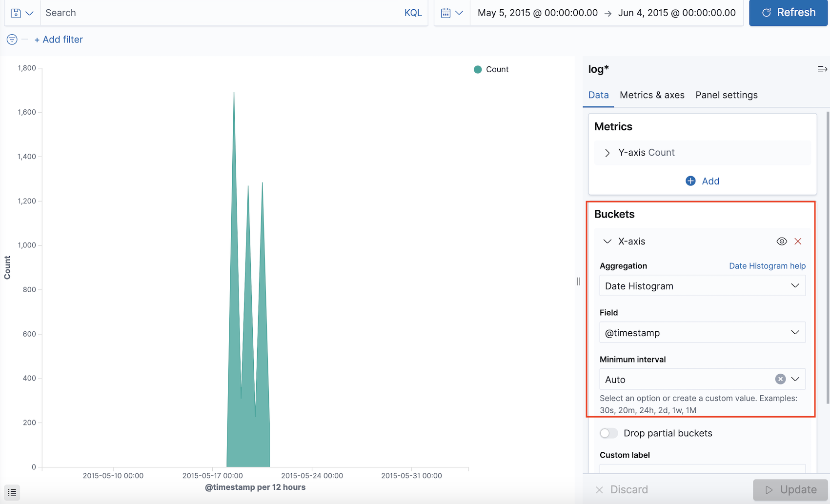Switch to the Data tab
The height and width of the screenshot is (504, 830).
tap(598, 95)
